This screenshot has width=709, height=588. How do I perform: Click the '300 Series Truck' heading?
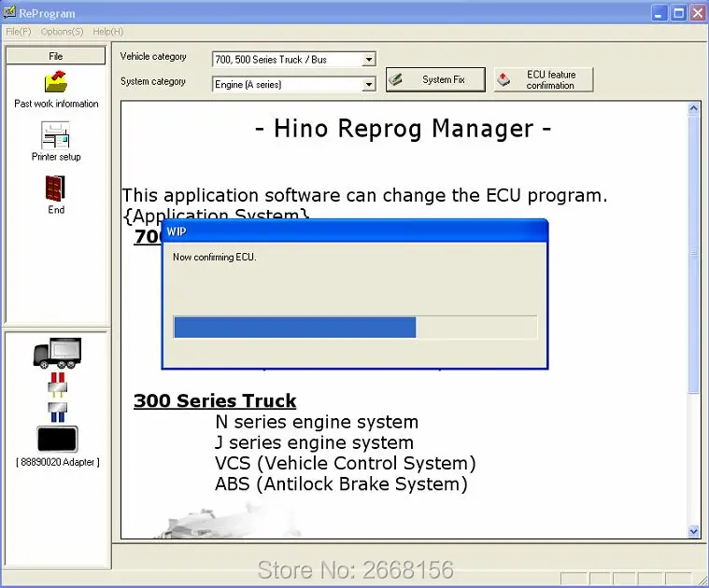pos(215,401)
